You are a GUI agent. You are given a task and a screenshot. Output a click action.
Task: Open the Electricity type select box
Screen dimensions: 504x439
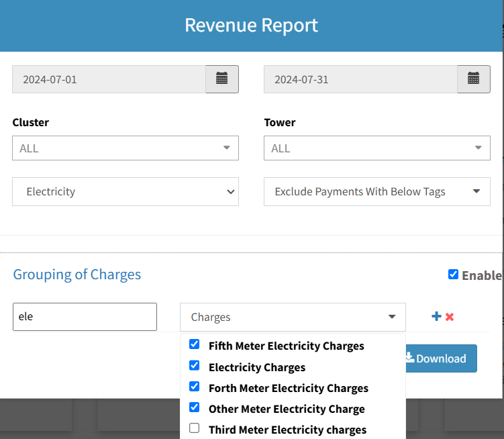pos(125,192)
